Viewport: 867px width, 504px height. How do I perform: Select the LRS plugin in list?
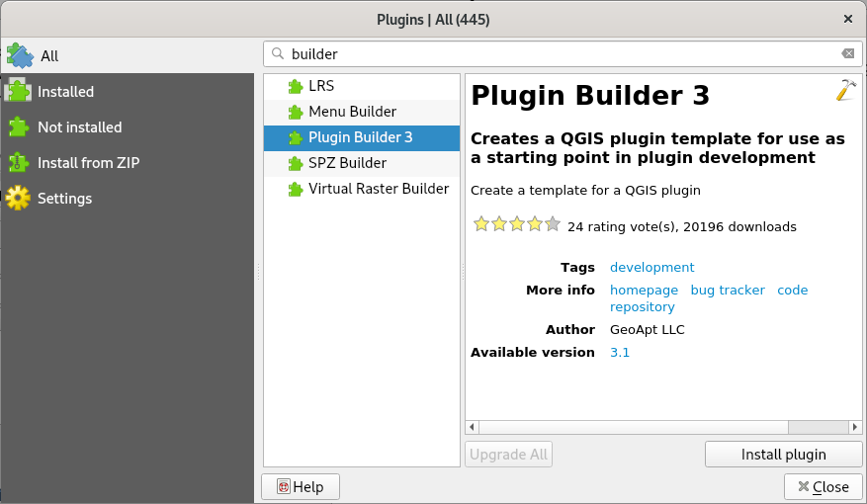[362, 86]
